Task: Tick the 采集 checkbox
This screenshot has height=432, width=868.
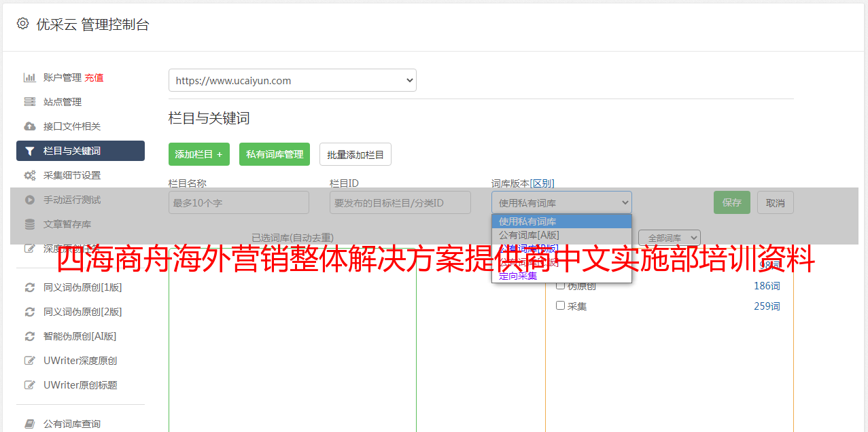Action: coord(561,306)
